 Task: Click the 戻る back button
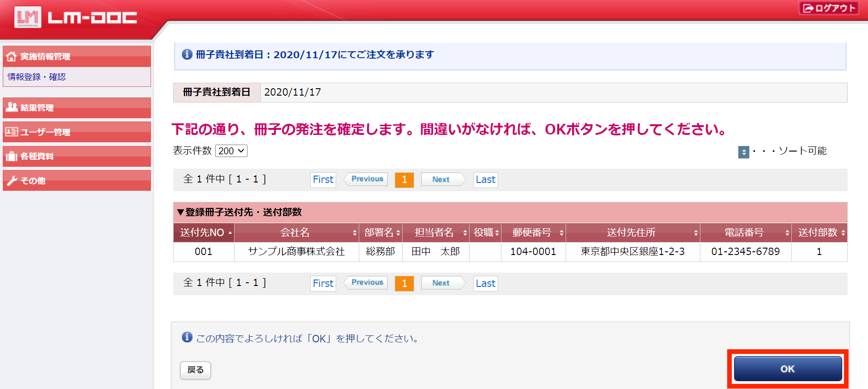tap(195, 370)
